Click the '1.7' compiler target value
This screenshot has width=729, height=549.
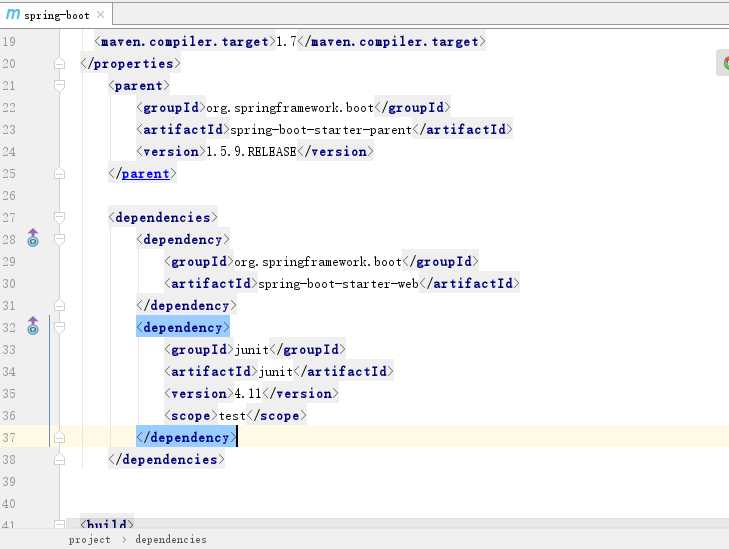(x=286, y=42)
